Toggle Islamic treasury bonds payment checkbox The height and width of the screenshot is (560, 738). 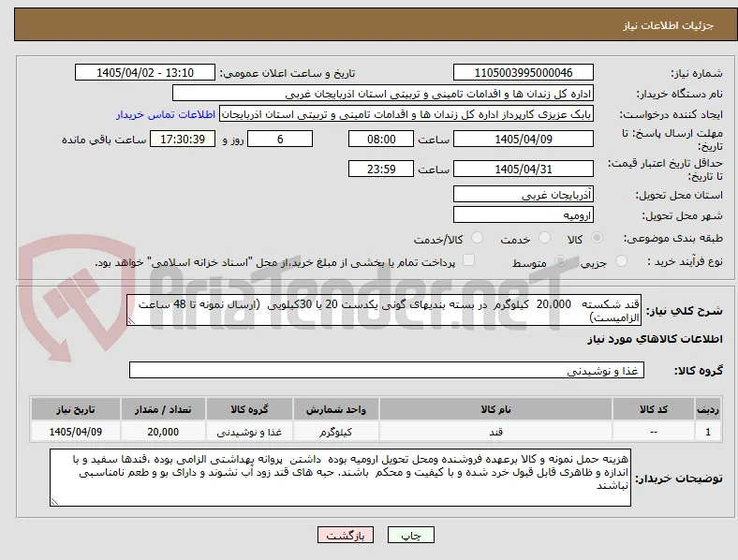pyautogui.click(x=469, y=260)
